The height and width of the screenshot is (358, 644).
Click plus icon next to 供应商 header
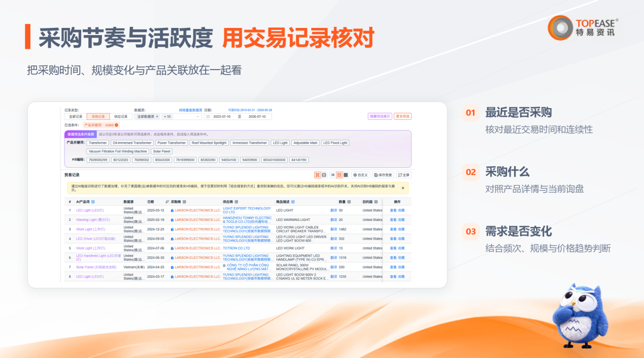click(236, 202)
